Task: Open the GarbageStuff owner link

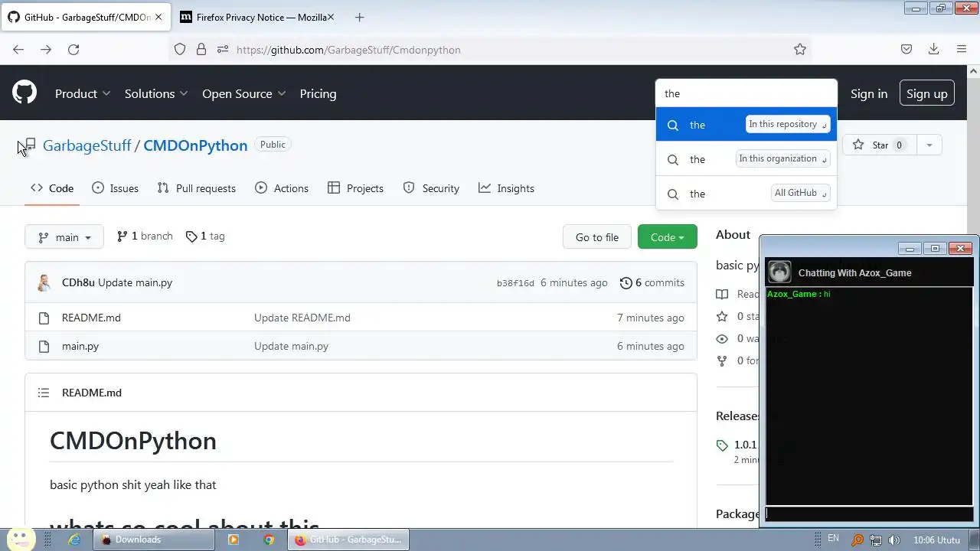Action: pyautogui.click(x=87, y=145)
